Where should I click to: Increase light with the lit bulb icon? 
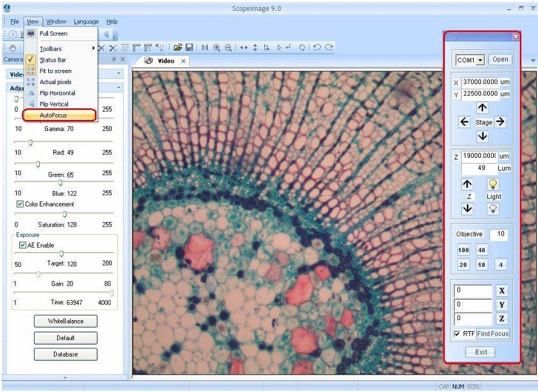coord(493,184)
